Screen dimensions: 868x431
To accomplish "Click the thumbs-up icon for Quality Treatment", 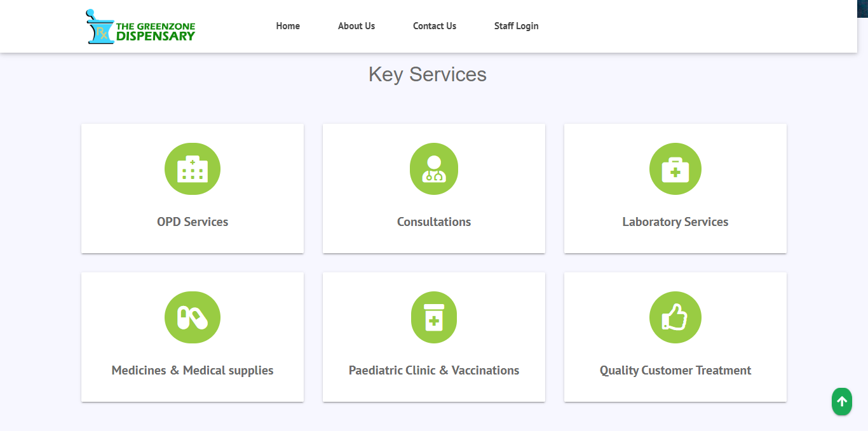I will coord(675,317).
